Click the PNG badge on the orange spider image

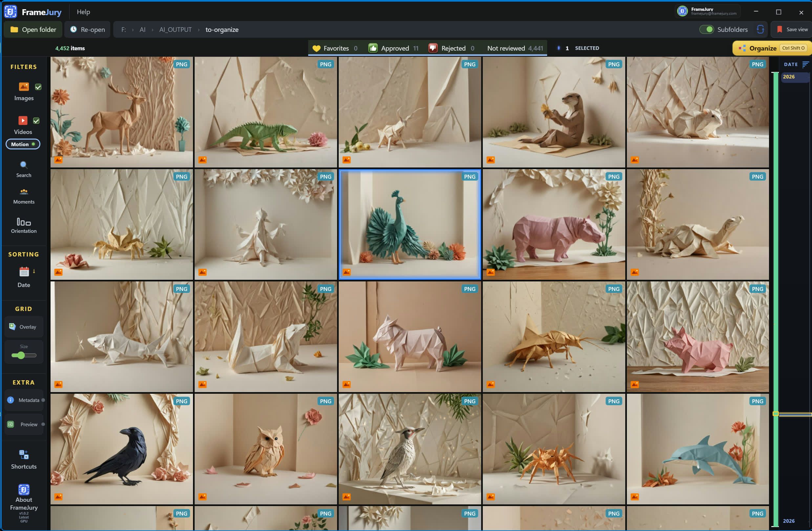[x=613, y=401]
